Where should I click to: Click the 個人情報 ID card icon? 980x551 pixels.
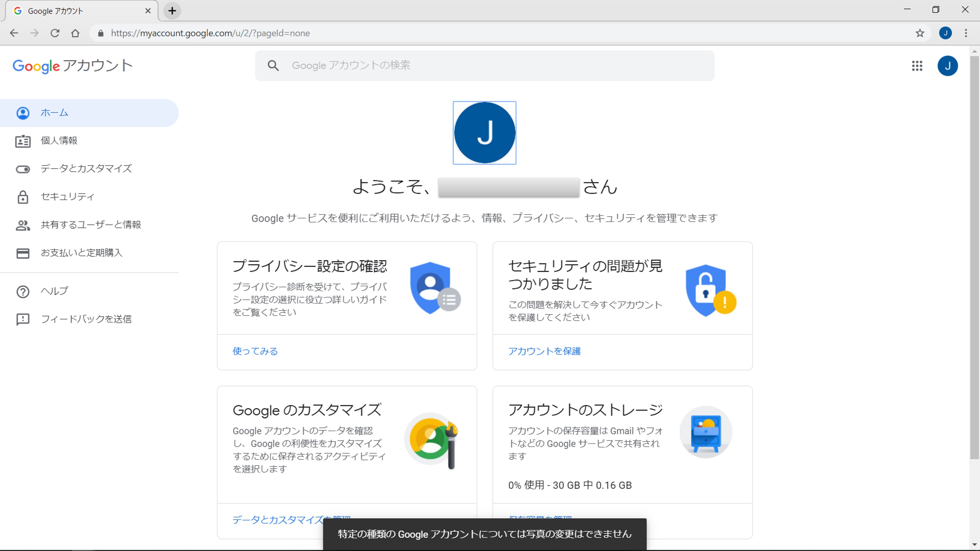click(23, 141)
